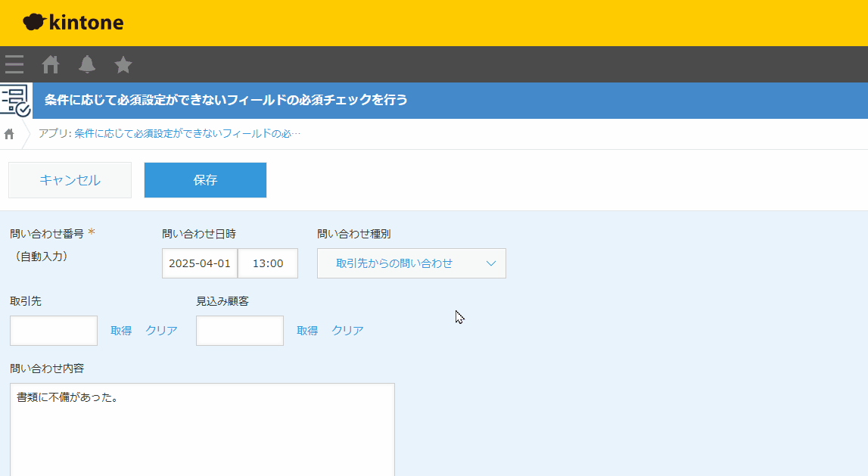Open the 問い合わせ種別 dropdown

click(x=412, y=263)
